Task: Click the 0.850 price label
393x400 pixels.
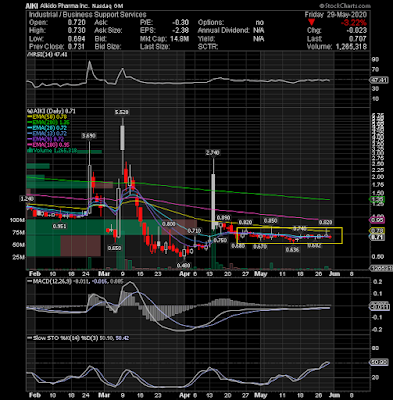Action: click(271, 221)
